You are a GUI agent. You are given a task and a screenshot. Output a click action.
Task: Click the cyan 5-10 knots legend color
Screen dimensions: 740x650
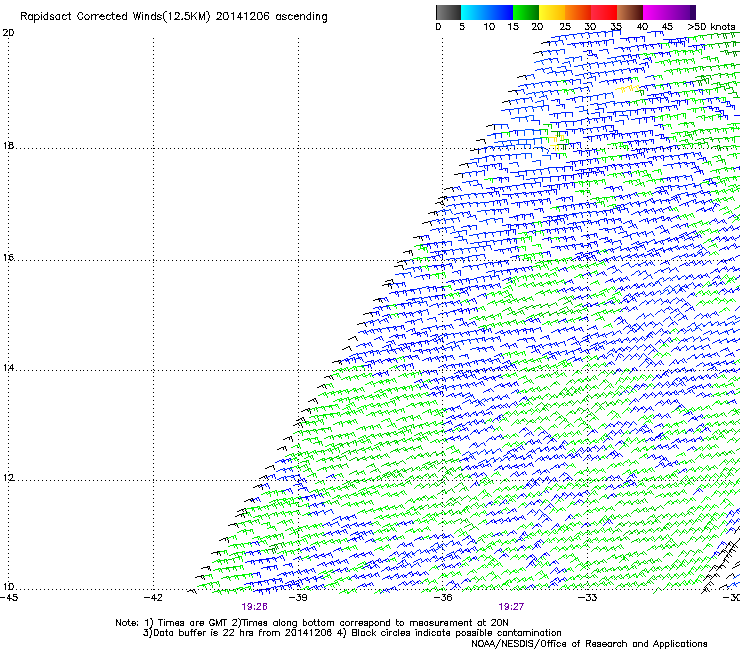coord(474,12)
